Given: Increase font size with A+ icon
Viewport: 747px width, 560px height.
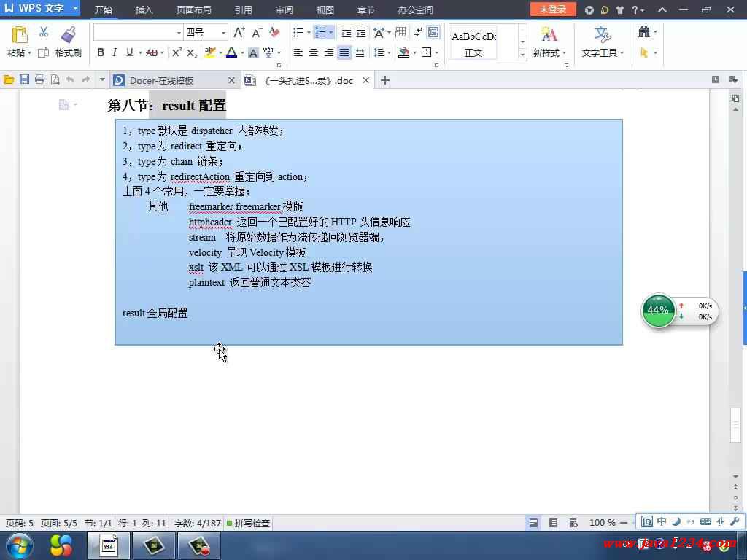Looking at the screenshot, I should (x=239, y=32).
